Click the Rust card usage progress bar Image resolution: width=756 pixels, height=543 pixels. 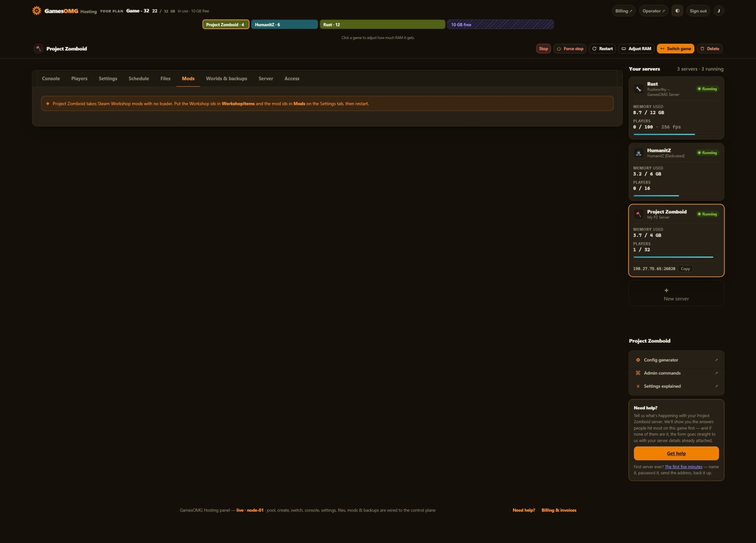coord(676,134)
